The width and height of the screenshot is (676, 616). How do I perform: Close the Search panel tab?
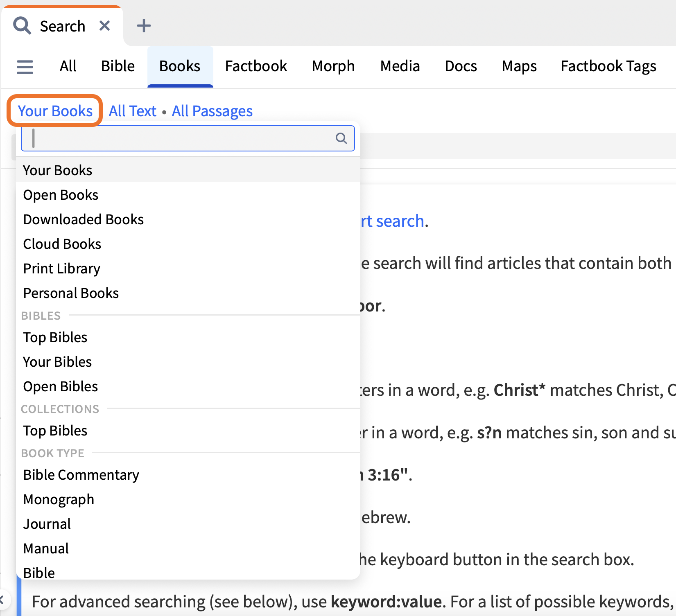click(105, 26)
